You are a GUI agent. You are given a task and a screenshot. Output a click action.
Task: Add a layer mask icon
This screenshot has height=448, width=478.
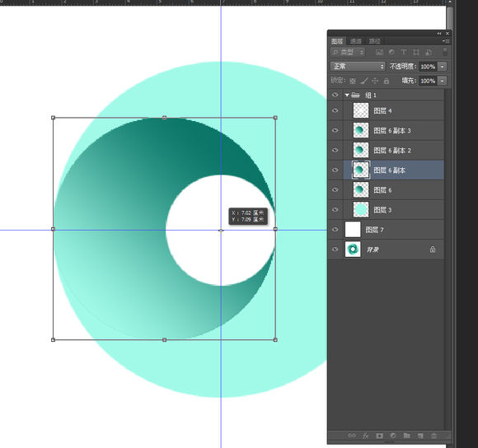click(x=379, y=436)
